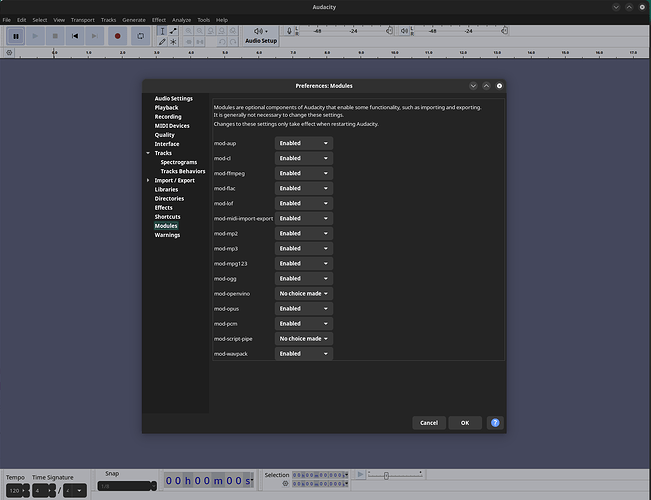
Task: Select the I-beam Selection tool
Action: 162,31
